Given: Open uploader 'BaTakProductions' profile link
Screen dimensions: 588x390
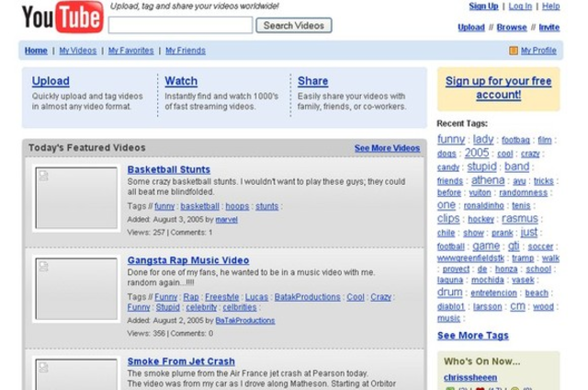Looking at the screenshot, I should coord(245,321).
